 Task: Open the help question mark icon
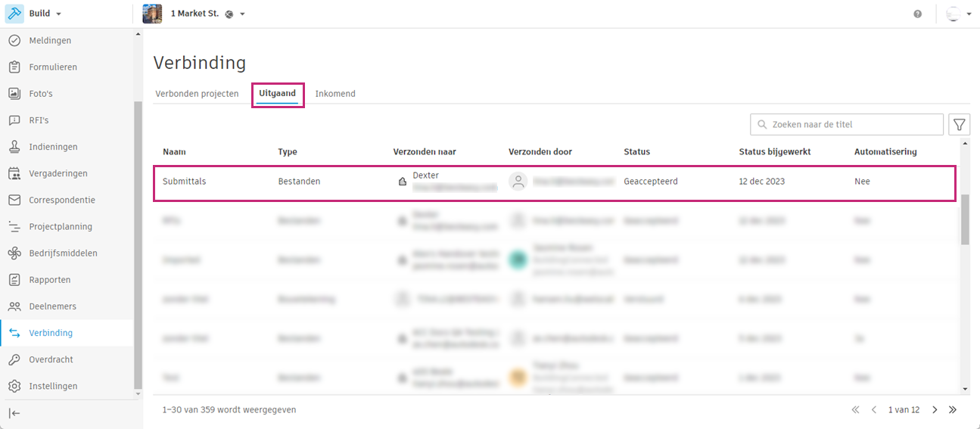917,14
